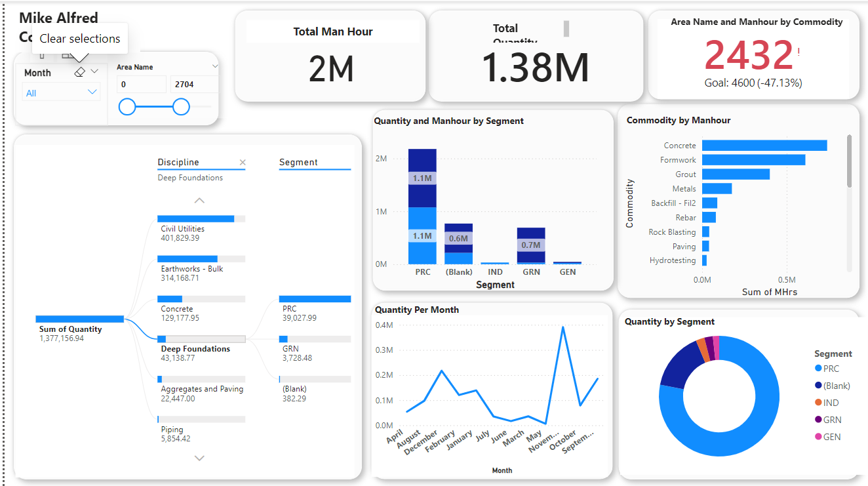Click the Total Quantity 1.38M card value
868x486 pixels.
tap(536, 68)
